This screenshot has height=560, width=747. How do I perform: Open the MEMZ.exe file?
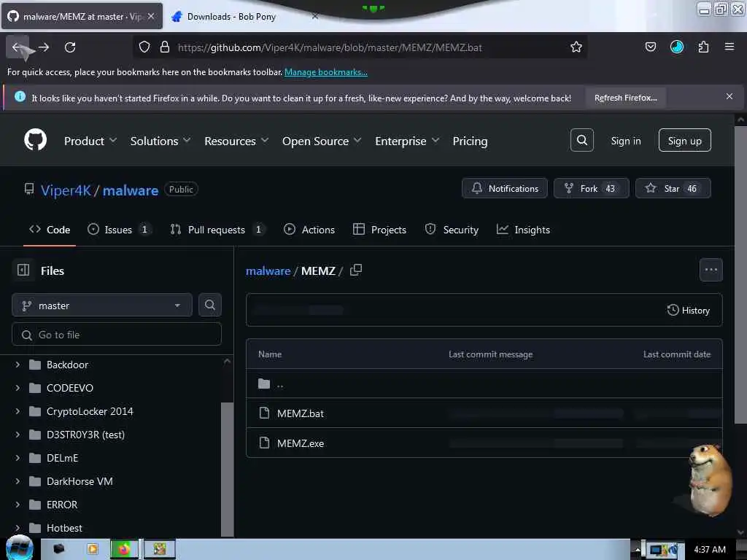coord(300,443)
